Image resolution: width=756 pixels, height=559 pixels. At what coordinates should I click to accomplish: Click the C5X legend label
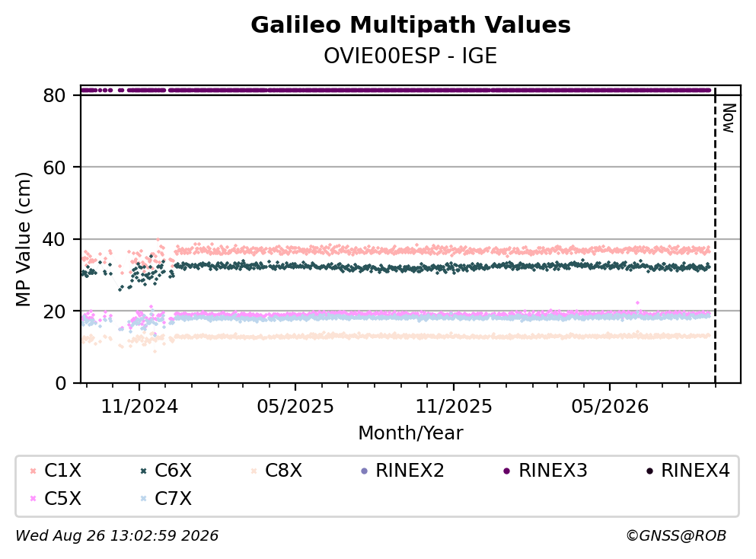tap(62, 498)
